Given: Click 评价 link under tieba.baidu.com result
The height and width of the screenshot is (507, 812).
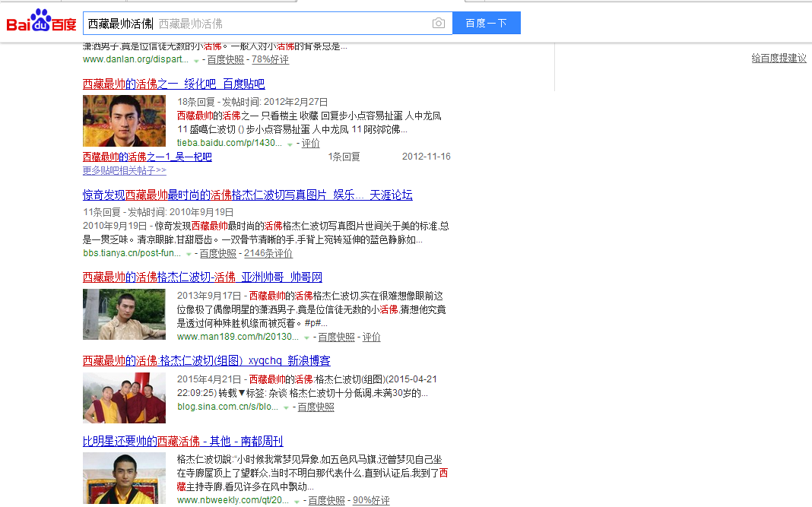Looking at the screenshot, I should pyautogui.click(x=311, y=143).
